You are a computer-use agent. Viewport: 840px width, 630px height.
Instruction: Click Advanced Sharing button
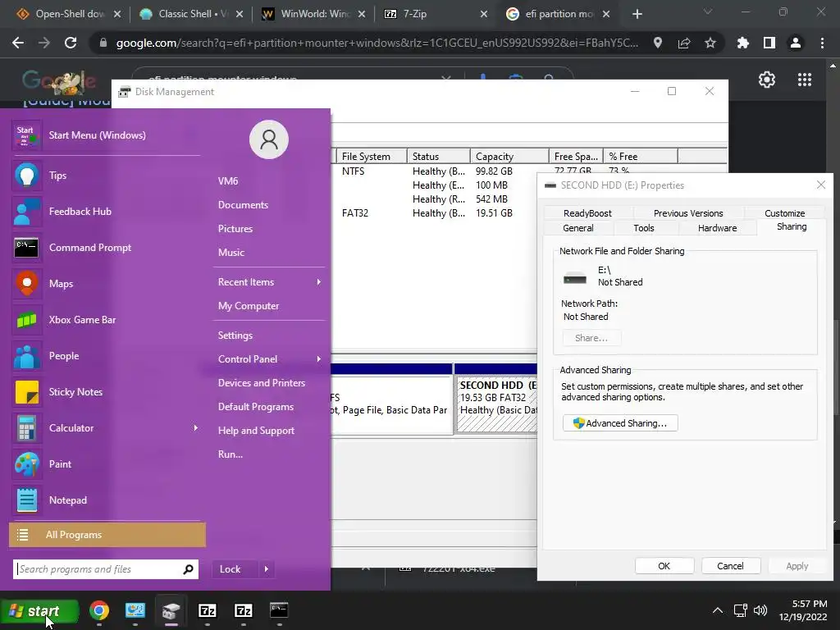pos(620,423)
